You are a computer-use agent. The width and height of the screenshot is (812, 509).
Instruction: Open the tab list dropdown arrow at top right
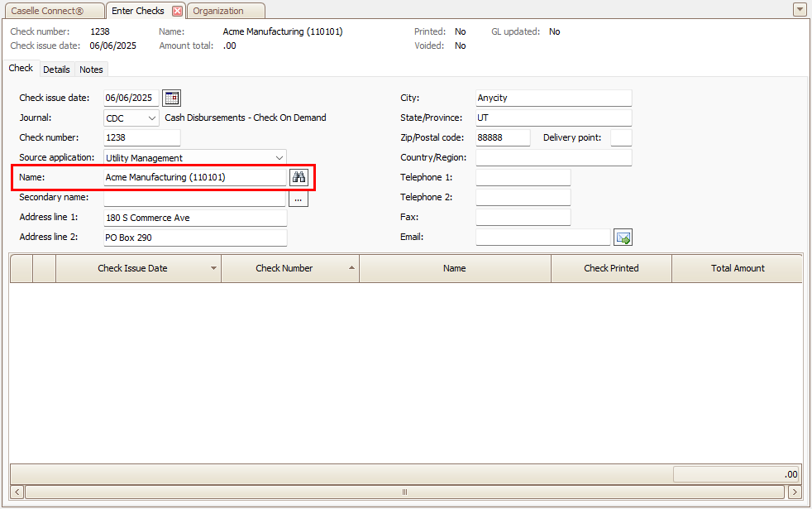click(800, 10)
